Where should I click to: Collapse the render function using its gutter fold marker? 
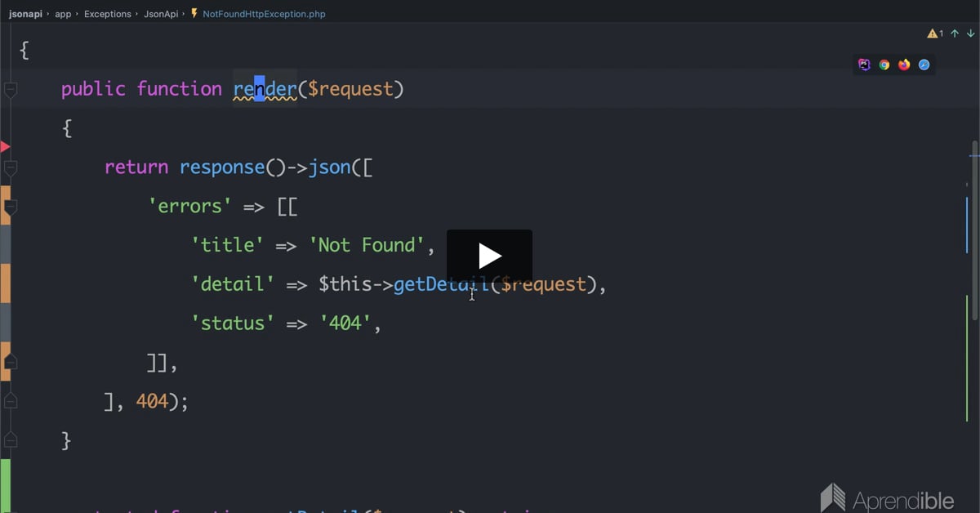[11, 89]
